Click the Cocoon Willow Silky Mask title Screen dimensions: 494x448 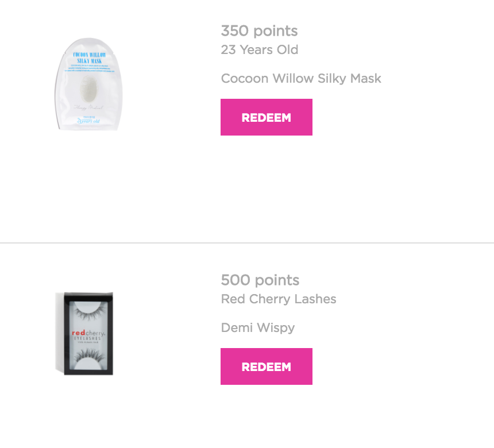(301, 78)
